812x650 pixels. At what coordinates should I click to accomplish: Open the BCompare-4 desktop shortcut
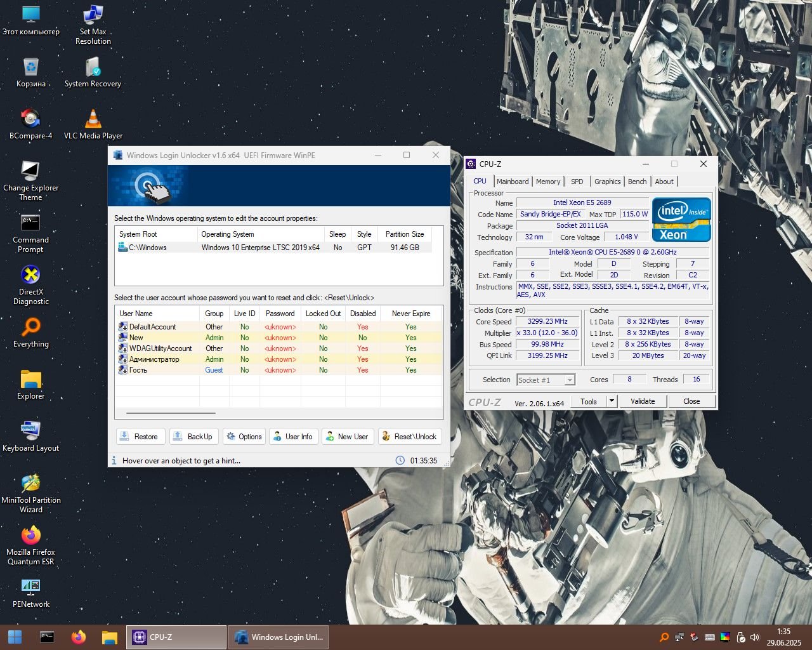click(30, 120)
